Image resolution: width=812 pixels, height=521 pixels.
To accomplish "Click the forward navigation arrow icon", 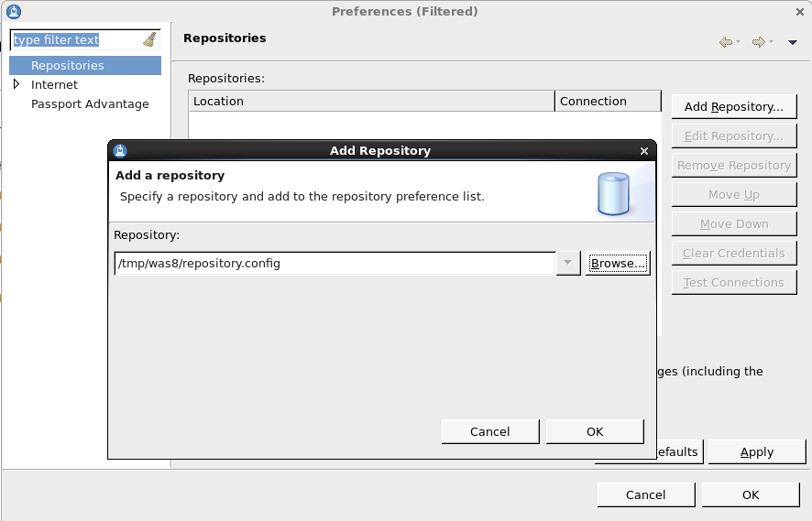I will pos(758,42).
